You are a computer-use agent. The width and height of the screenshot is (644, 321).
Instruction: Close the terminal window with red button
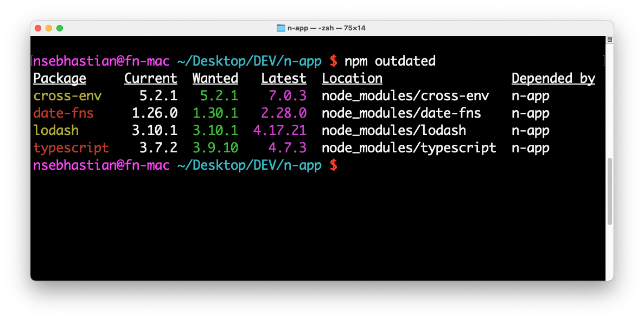pos(38,28)
